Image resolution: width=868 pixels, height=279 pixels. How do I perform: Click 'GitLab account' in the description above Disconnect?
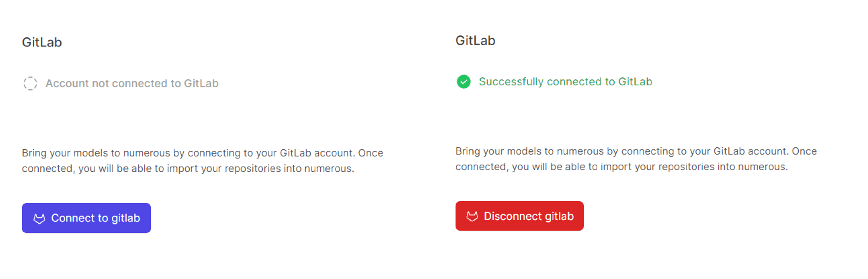click(751, 151)
